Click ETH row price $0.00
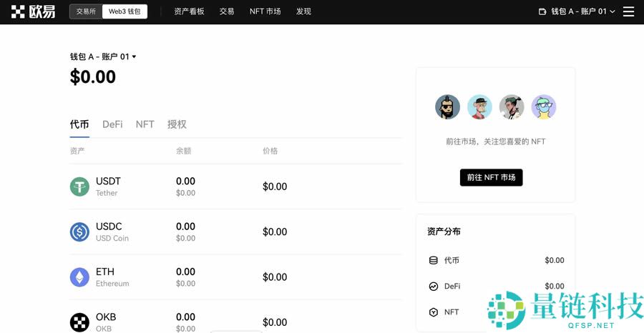The height and width of the screenshot is (333, 644). coord(275,277)
